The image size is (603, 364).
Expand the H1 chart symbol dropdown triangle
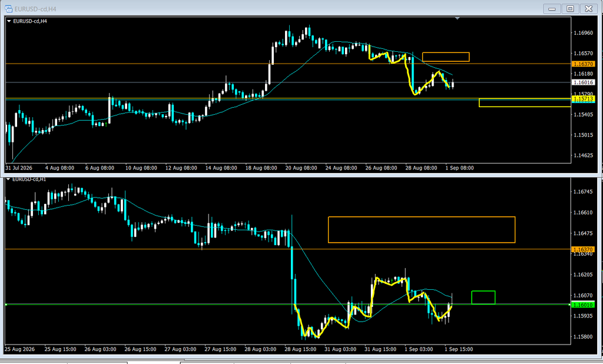tap(8, 179)
